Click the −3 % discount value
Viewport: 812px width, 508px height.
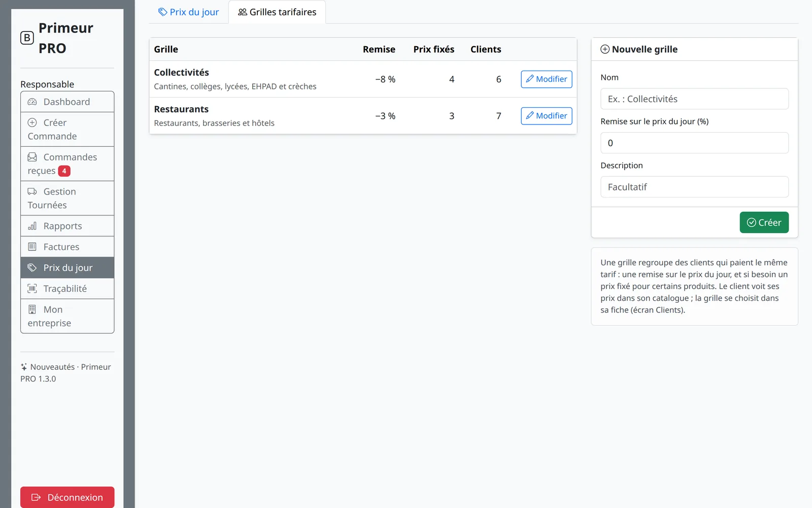tap(385, 116)
